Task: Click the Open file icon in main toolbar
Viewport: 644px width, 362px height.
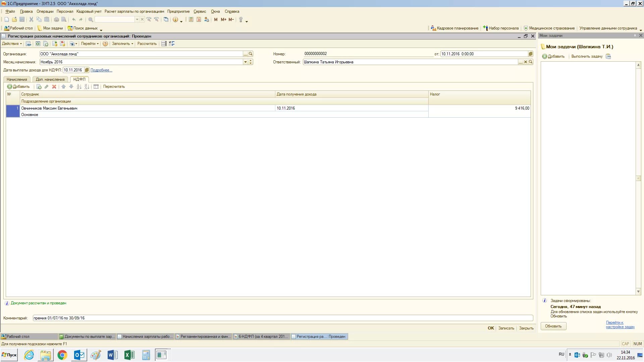Action: [x=14, y=19]
